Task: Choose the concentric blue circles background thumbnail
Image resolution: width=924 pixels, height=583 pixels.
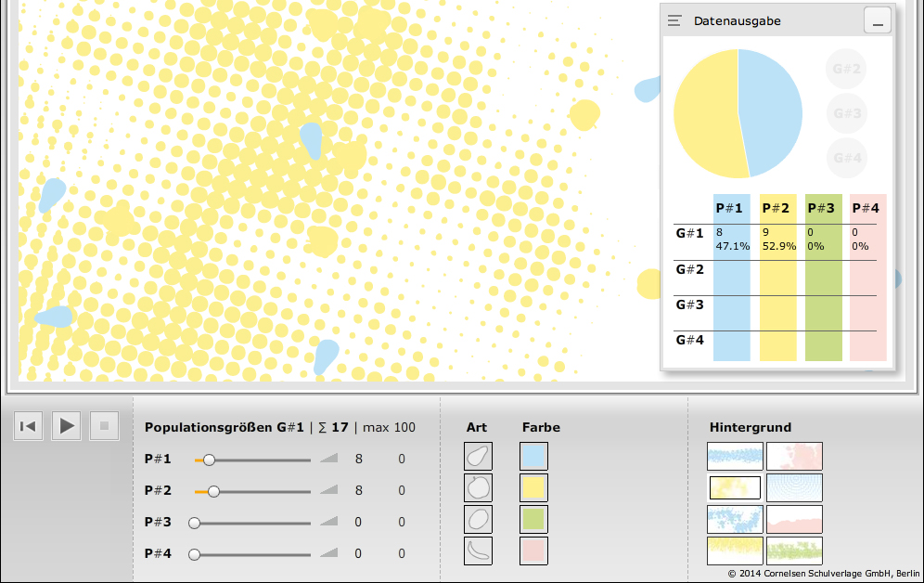Action: tap(794, 488)
